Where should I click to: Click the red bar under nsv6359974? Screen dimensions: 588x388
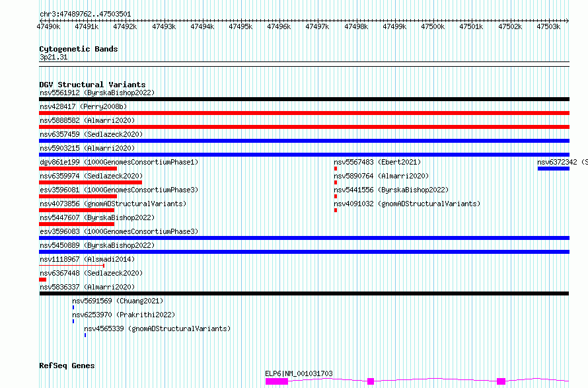point(91,182)
